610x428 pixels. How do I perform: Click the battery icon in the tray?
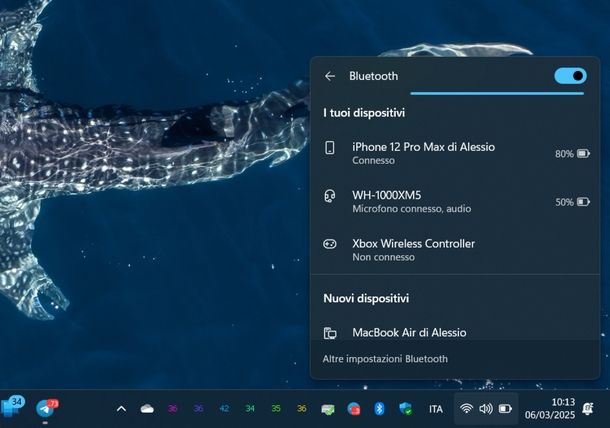tap(505, 409)
